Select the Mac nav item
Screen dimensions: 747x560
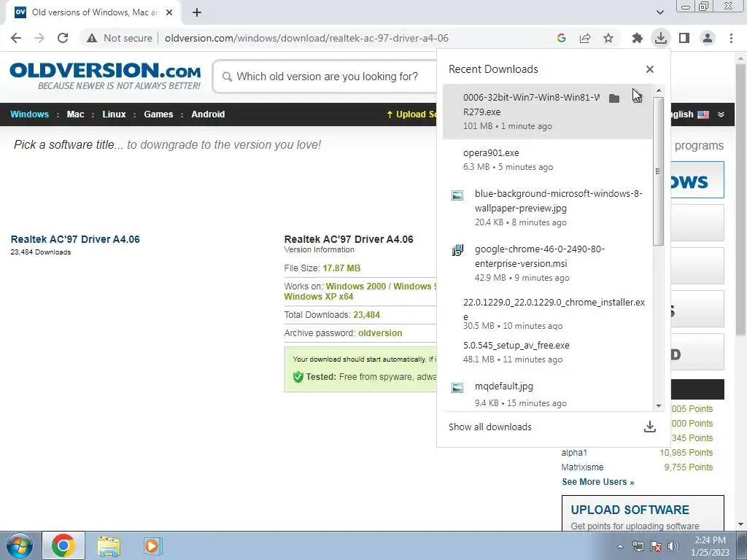coord(75,114)
